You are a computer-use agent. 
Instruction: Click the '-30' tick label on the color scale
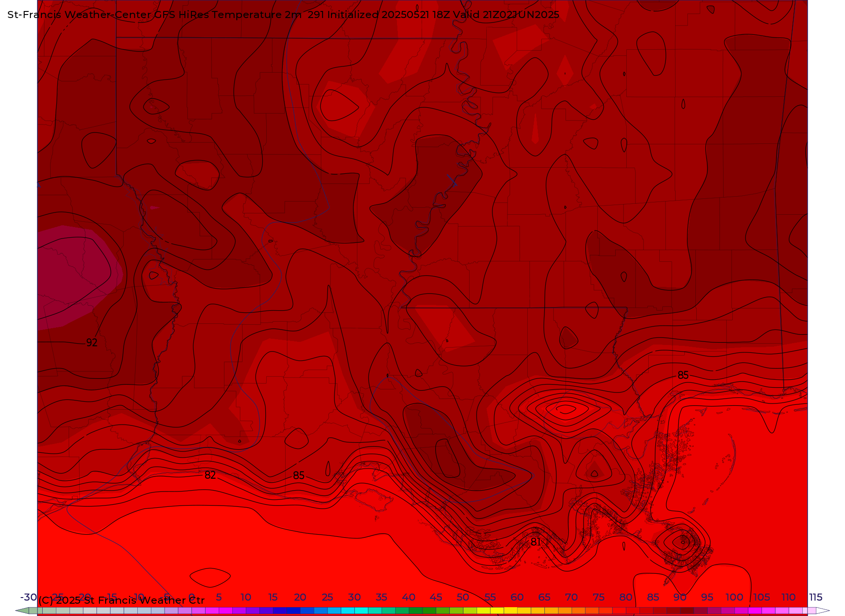pyautogui.click(x=29, y=597)
